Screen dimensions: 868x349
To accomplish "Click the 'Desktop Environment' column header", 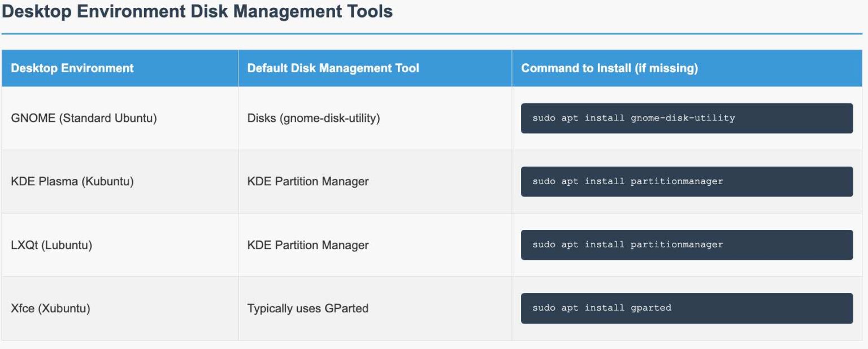I will click(x=72, y=68).
